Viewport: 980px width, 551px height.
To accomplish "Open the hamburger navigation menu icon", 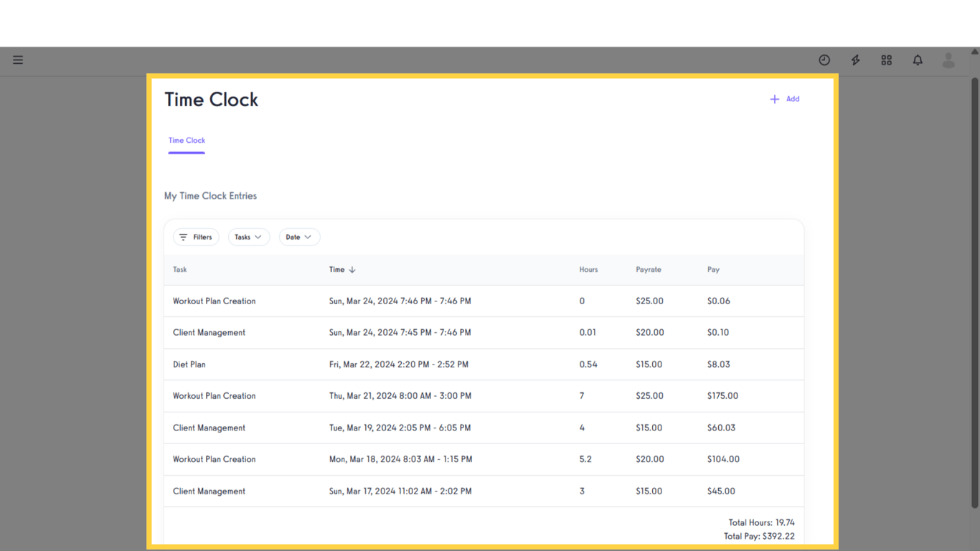I will [18, 60].
